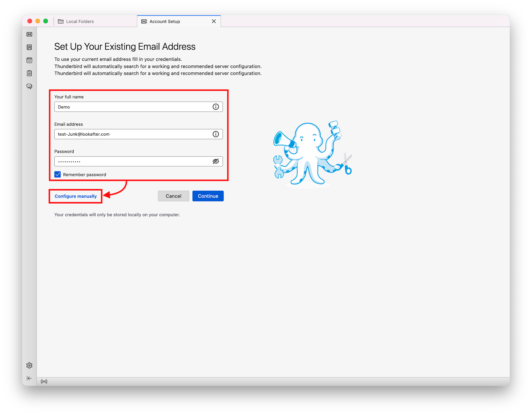Open the Tasks sidebar icon
The image size is (532, 415).
[x=29, y=73]
